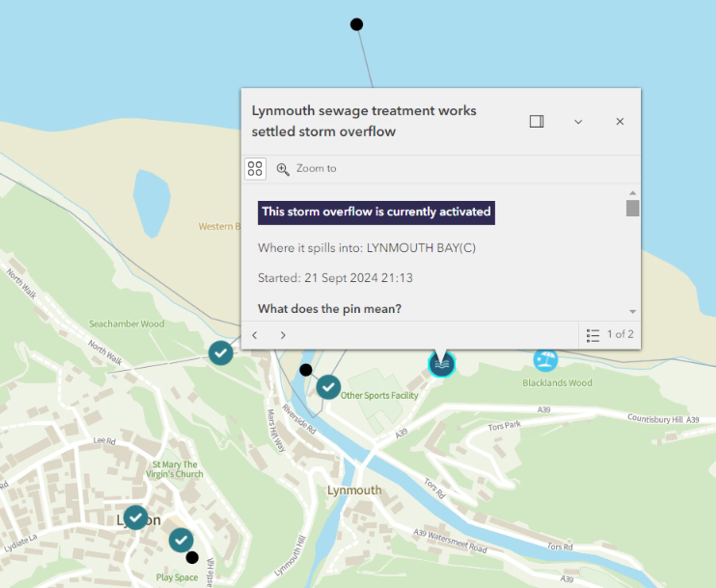The height and width of the screenshot is (588, 716).
Task: Click the Seachamber Wood map label
Action: click(127, 324)
